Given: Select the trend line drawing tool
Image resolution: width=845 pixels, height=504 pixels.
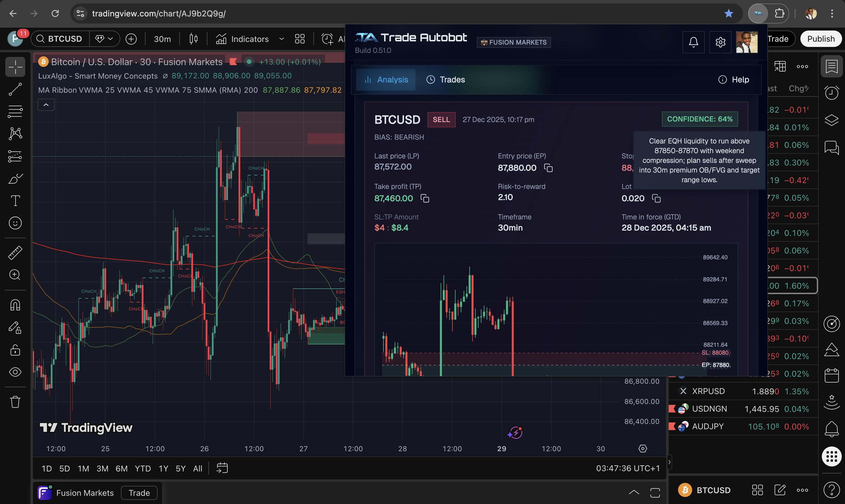Looking at the screenshot, I should tap(15, 89).
